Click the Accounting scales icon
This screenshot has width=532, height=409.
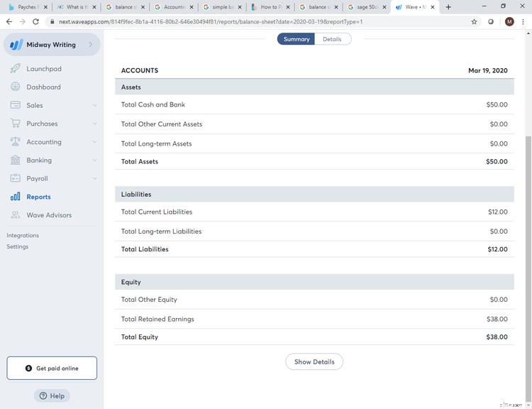coord(16,141)
